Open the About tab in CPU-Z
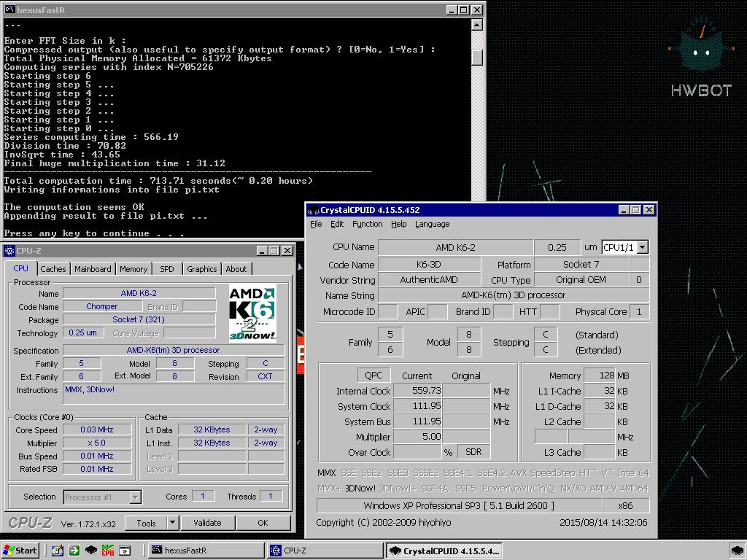 pos(236,269)
